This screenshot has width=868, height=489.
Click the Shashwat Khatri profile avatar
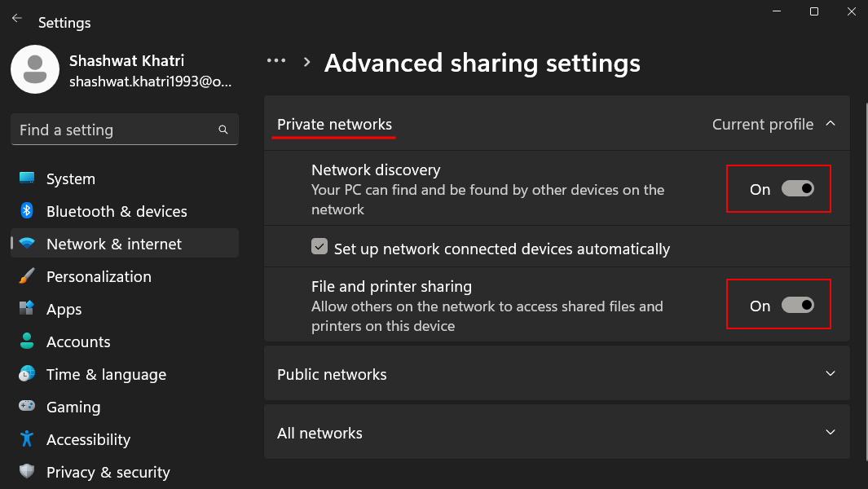[x=34, y=69]
